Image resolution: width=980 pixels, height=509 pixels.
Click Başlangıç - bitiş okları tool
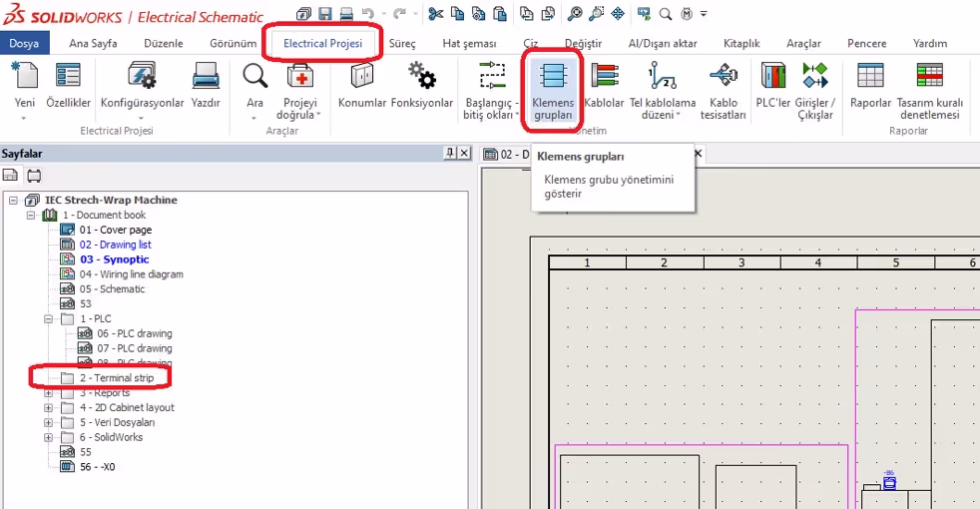tap(492, 91)
